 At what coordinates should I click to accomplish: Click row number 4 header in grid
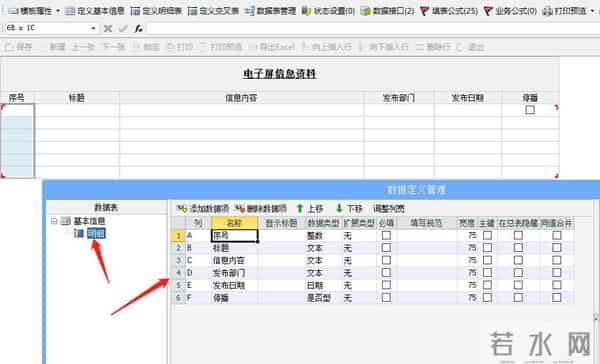[178, 273]
